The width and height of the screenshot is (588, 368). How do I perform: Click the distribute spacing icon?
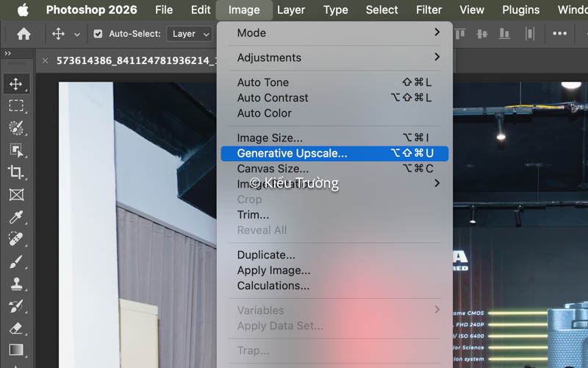tap(529, 34)
